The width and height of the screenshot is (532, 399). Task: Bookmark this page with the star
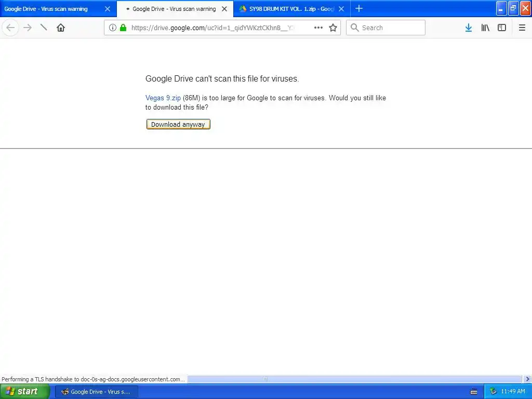tap(333, 28)
